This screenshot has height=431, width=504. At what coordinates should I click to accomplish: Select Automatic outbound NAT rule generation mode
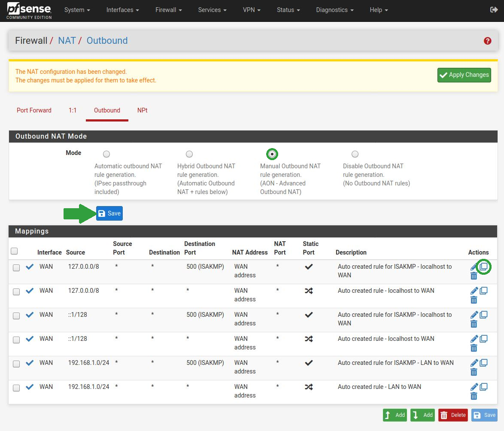[106, 154]
